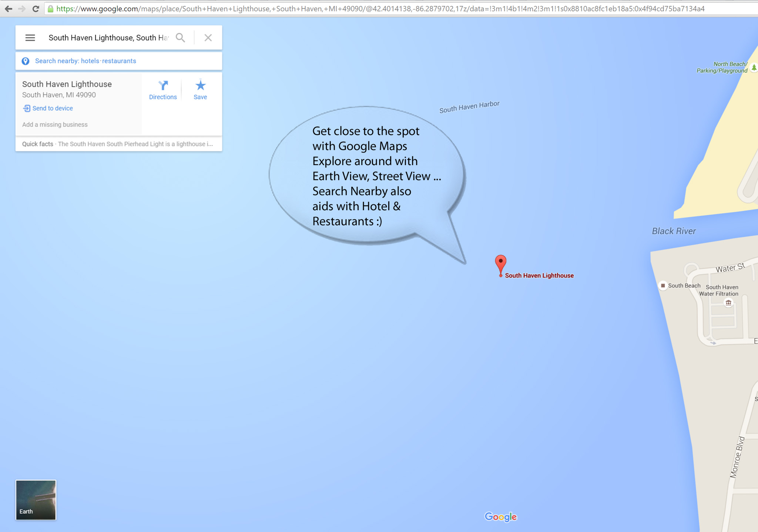
Task: Click the browser address bar URL
Action: [380, 9]
